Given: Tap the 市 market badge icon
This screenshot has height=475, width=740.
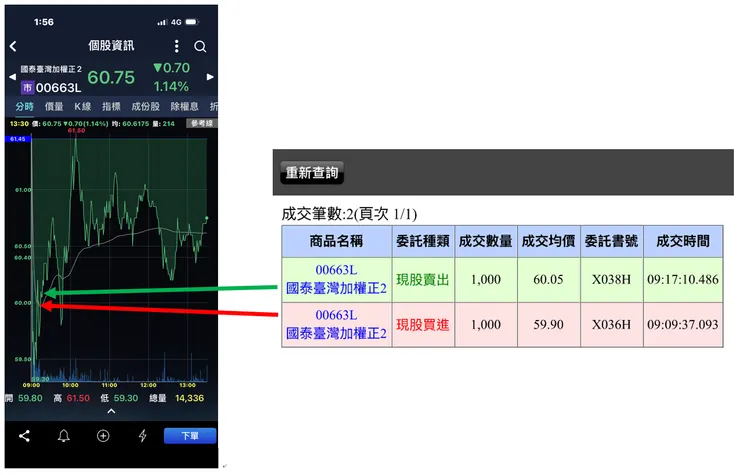Looking at the screenshot, I should [27, 88].
